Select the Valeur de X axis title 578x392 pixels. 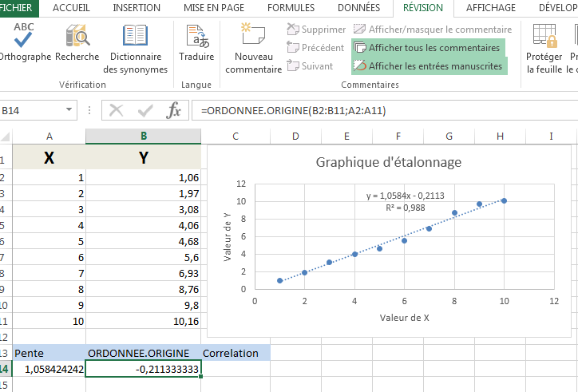click(x=405, y=318)
